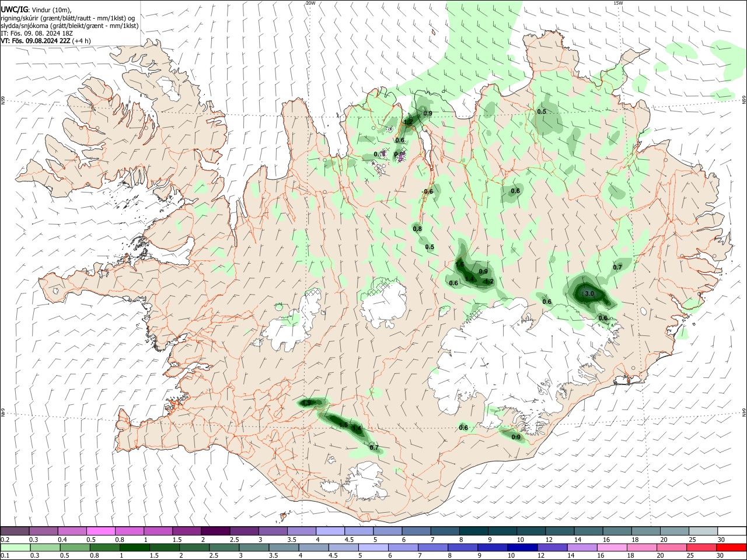The width and height of the screenshot is (747, 560).
Task: Select the deep navy swatch labeled 10, lower row
Action: tap(522, 547)
